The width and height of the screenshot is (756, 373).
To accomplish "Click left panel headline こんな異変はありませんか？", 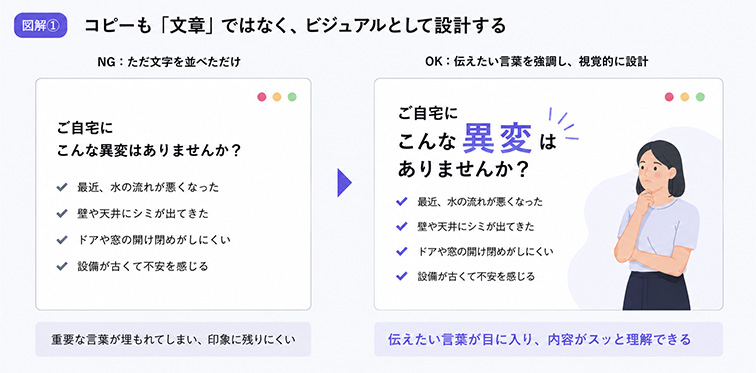I will pos(149,151).
